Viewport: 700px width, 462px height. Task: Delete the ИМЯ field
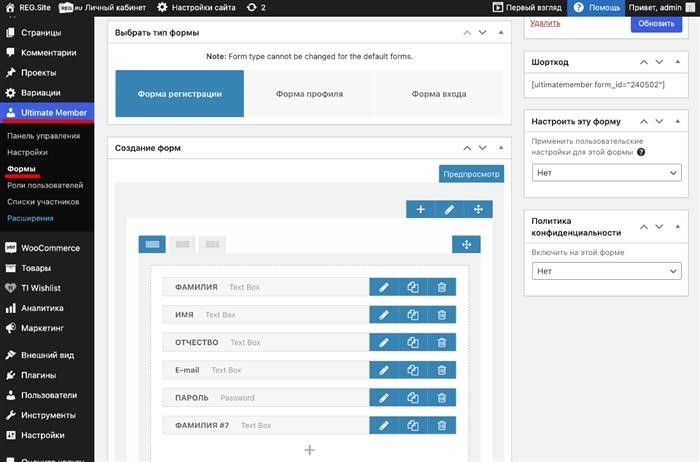point(442,315)
